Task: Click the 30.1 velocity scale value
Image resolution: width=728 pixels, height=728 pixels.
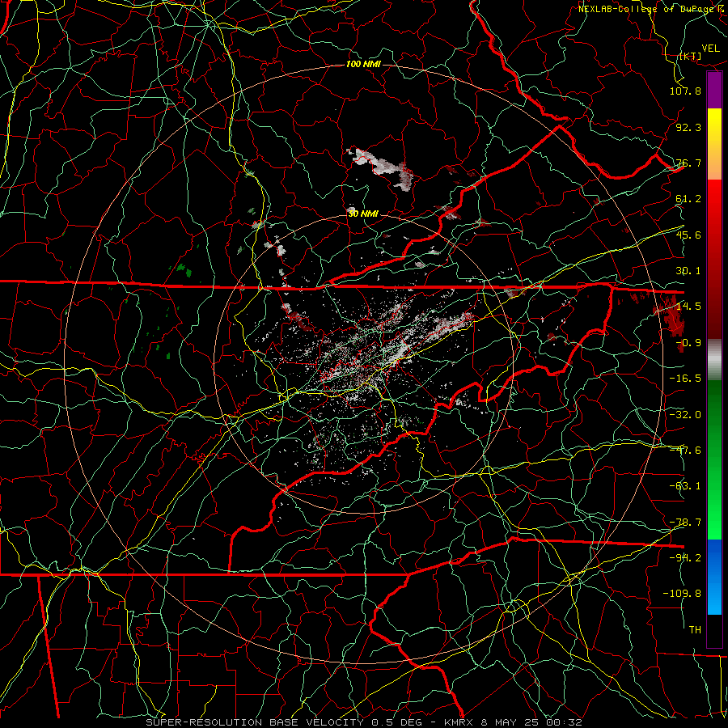Action: point(688,271)
